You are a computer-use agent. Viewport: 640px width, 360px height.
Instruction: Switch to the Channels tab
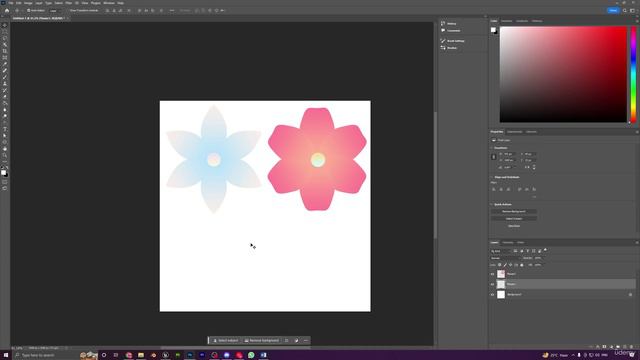click(508, 242)
